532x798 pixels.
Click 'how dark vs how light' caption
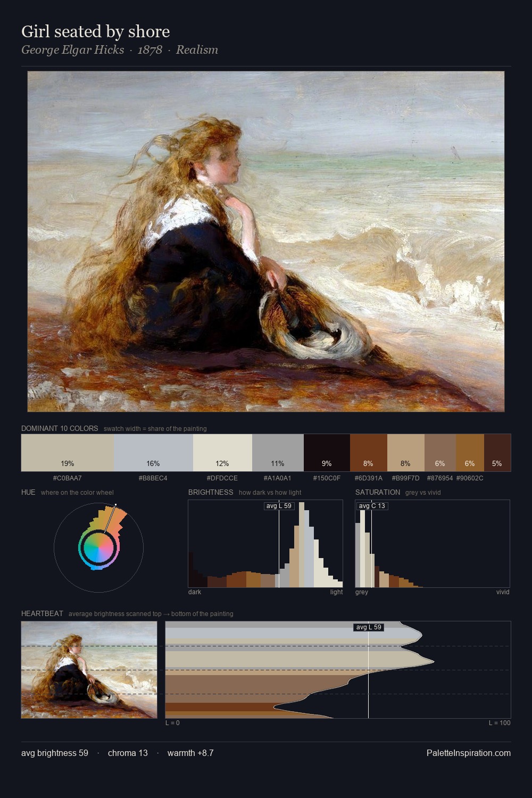[270, 493]
